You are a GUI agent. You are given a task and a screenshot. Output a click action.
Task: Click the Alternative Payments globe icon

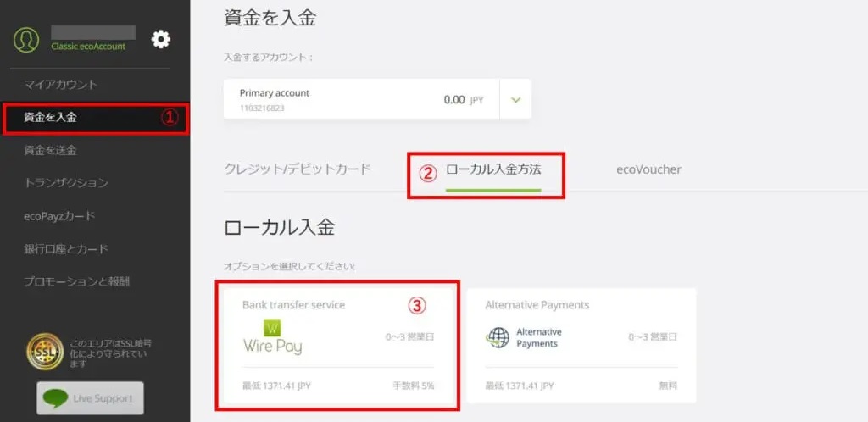498,337
